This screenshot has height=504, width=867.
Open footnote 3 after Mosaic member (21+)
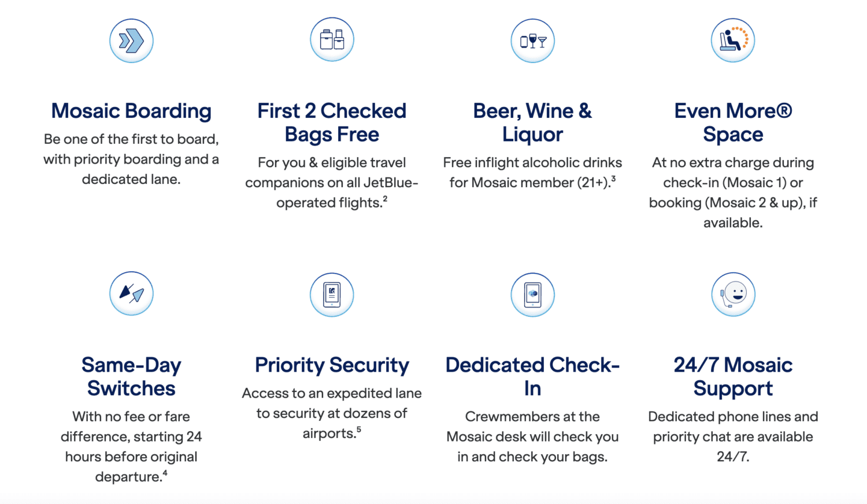point(613,179)
